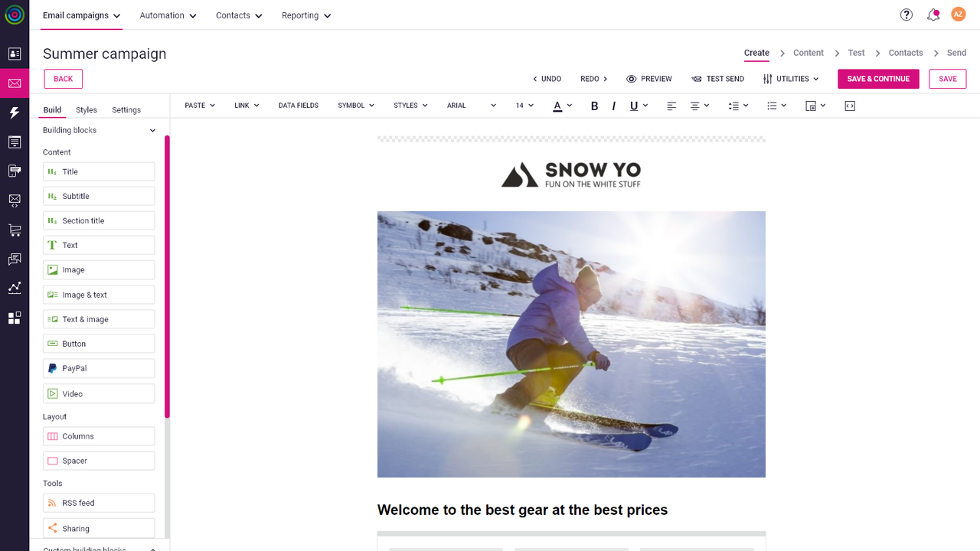Click the Back button

[64, 79]
